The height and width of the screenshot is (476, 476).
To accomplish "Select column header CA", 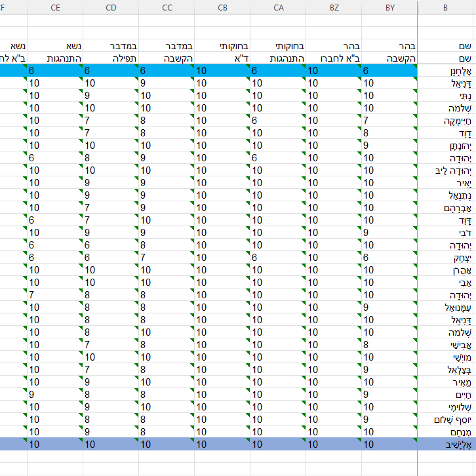I will point(278,7).
